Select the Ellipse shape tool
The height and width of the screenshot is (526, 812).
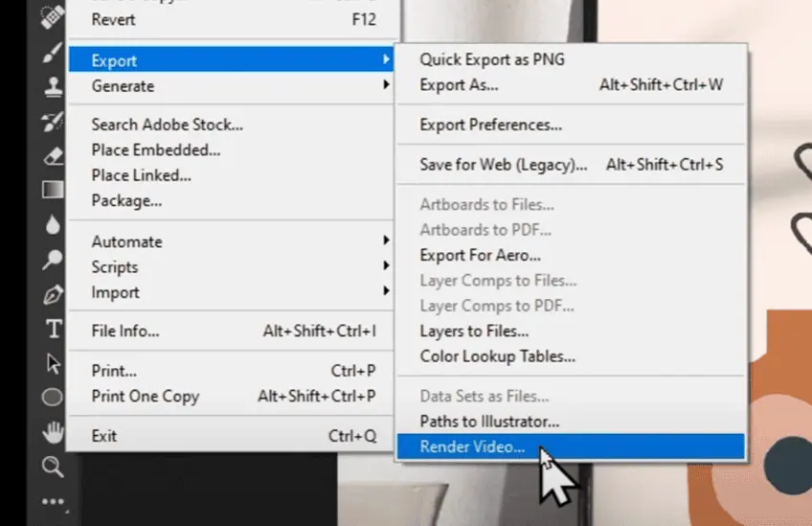click(x=52, y=397)
